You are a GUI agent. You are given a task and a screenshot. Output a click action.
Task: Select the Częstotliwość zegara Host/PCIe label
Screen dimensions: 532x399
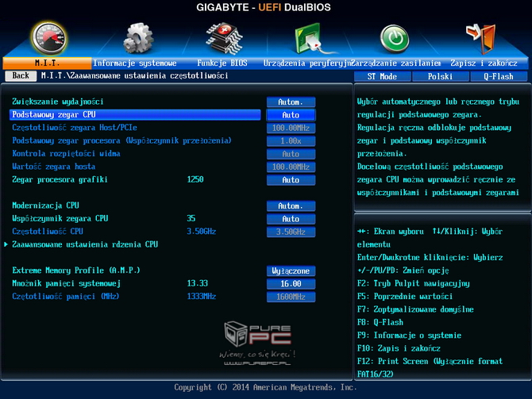[x=75, y=128]
